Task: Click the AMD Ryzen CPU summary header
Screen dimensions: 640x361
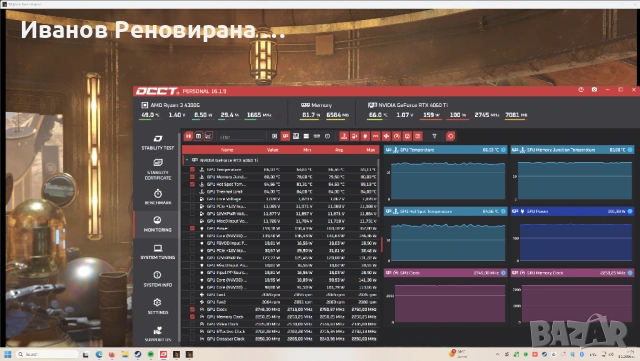Action: [171, 105]
